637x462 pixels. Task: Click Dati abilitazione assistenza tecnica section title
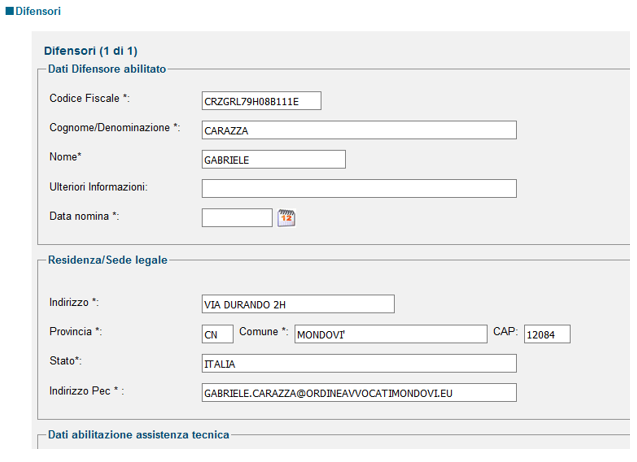[139, 435]
